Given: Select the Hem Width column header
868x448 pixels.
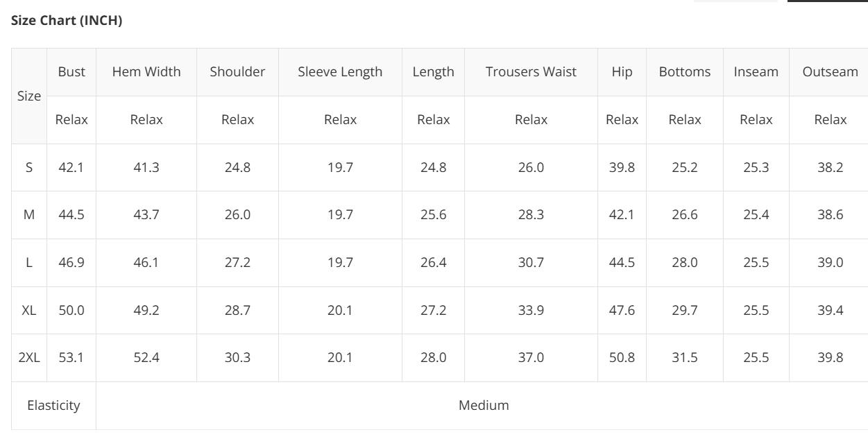Looking at the screenshot, I should [x=146, y=71].
